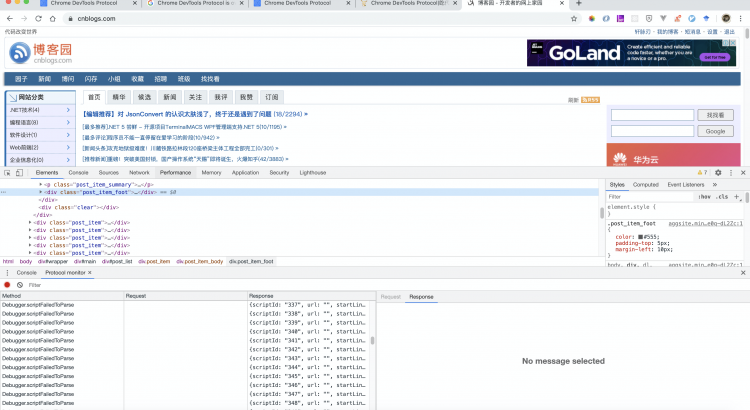Image resolution: width=750 pixels, height=410 pixels.
Task: Click the Google search button
Action: 714,131
